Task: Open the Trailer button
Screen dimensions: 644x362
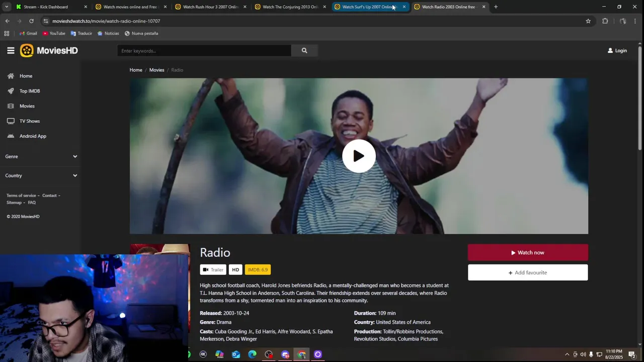Action: (213, 269)
